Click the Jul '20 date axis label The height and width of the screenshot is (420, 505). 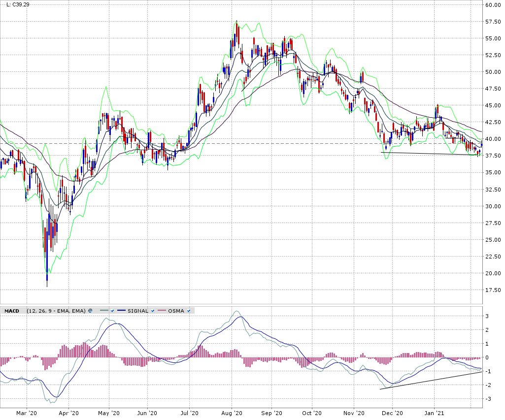189,413
